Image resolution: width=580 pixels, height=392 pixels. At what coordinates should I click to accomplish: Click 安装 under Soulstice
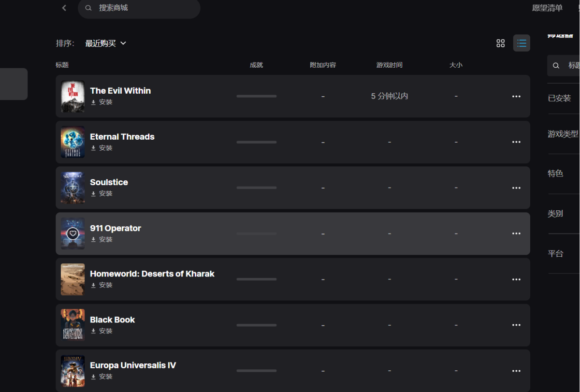[x=105, y=193]
